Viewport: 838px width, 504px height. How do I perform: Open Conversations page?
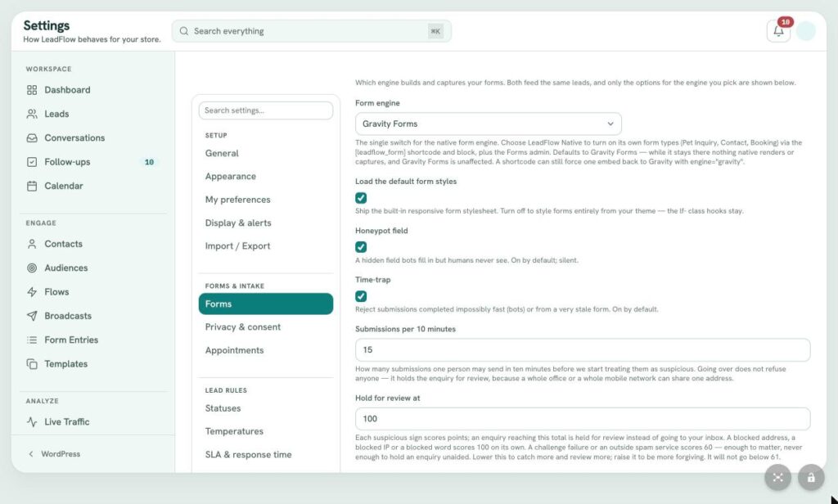(74, 138)
